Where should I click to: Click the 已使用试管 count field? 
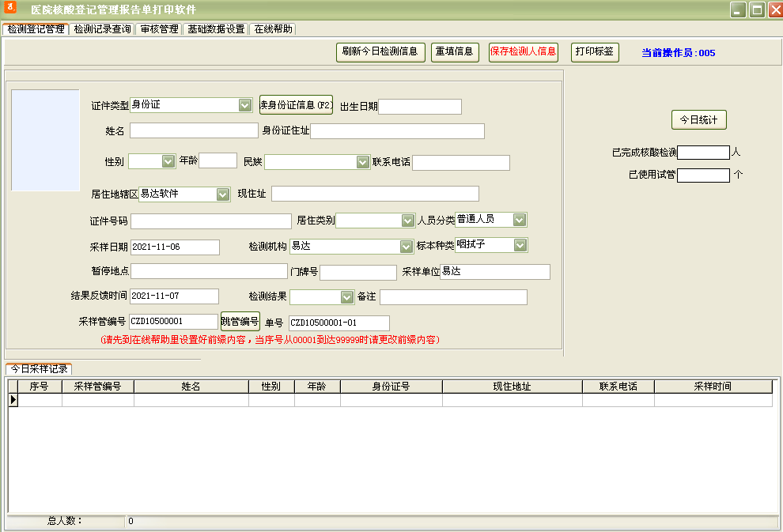[704, 175]
